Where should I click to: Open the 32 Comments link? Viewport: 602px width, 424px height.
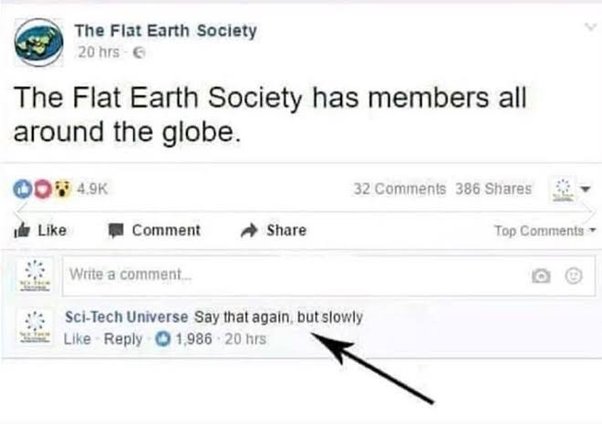pos(400,189)
